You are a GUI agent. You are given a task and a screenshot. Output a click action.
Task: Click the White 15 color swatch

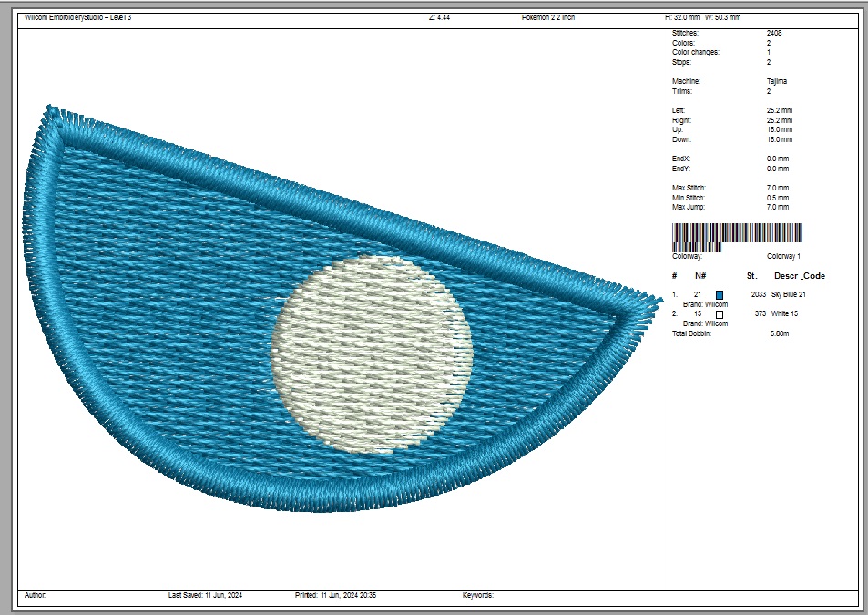(x=720, y=313)
